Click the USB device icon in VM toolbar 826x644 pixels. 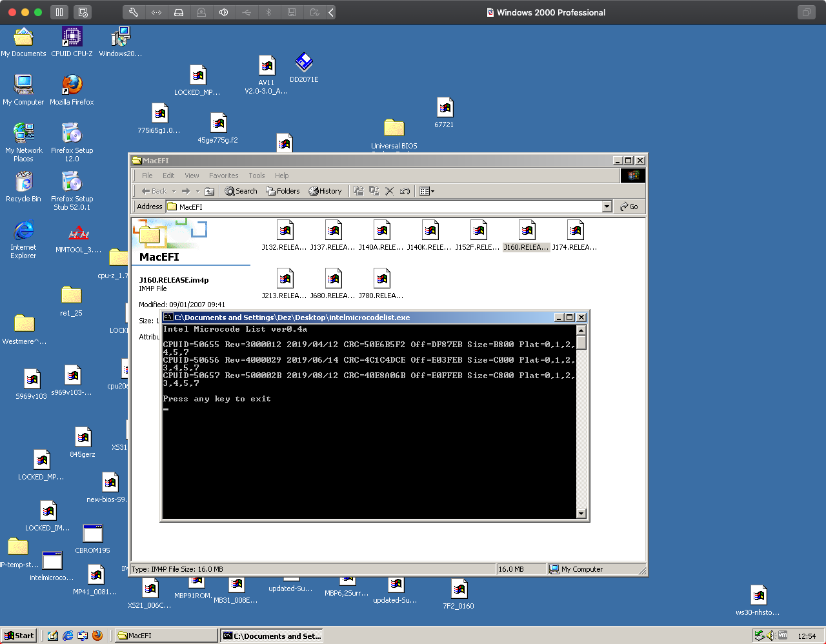[247, 12]
